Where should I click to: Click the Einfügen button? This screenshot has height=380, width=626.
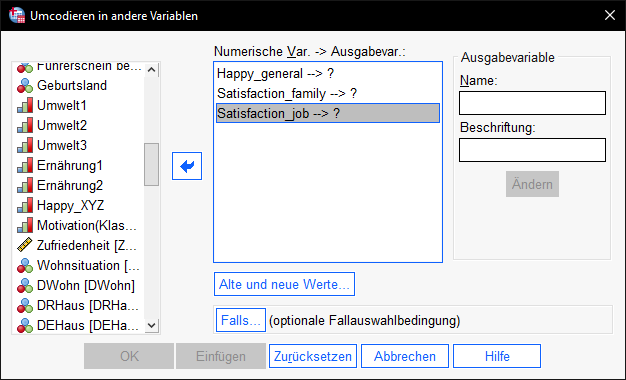[x=221, y=356]
